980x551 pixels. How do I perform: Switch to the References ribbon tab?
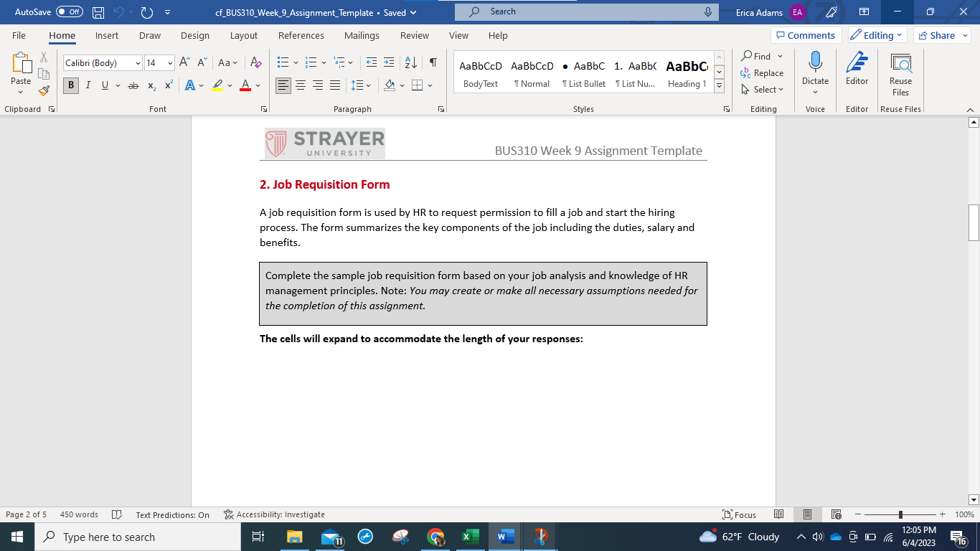click(301, 35)
